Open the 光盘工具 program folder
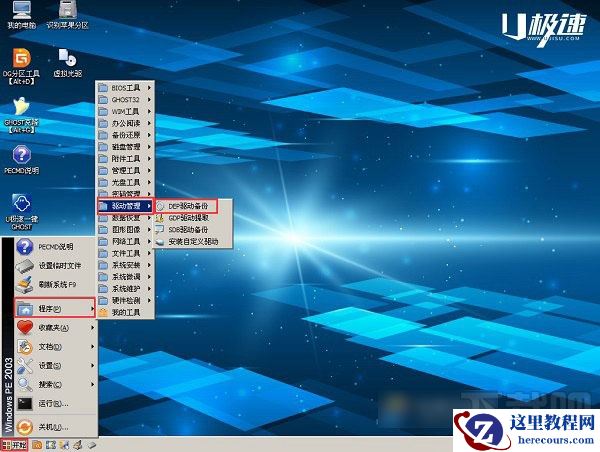Image resolution: width=600 pixels, height=452 pixels. click(x=125, y=183)
